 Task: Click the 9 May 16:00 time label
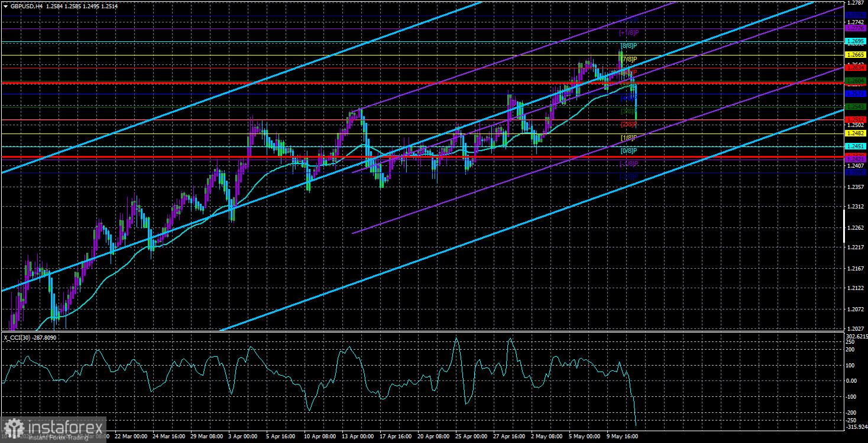pyautogui.click(x=621, y=437)
